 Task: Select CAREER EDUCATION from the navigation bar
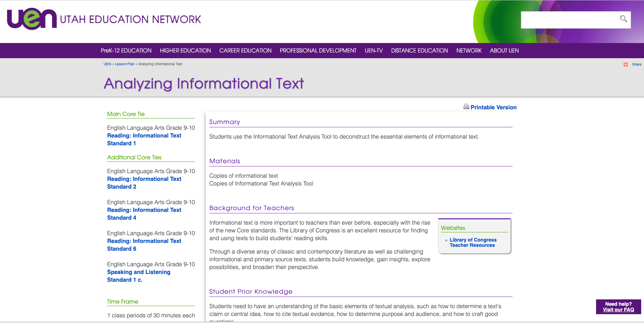245,50
